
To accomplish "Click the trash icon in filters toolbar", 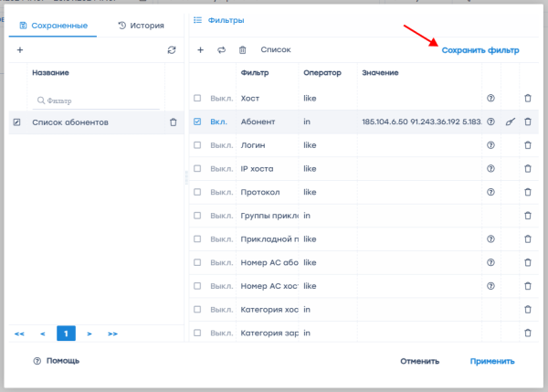I will pos(242,50).
